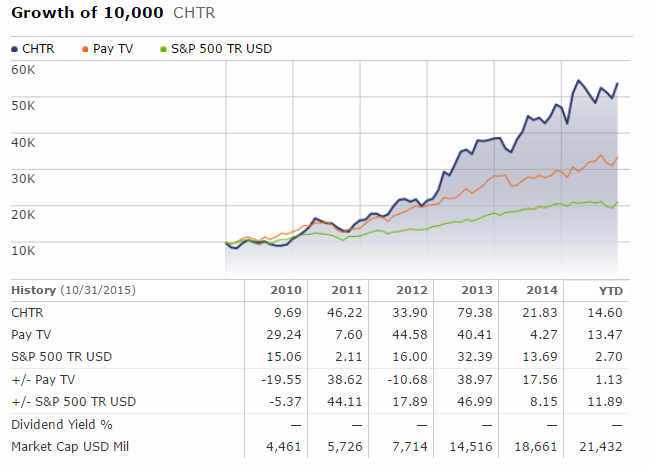Select the Pay TV legend label
652x466 pixels.
[x=113, y=49]
